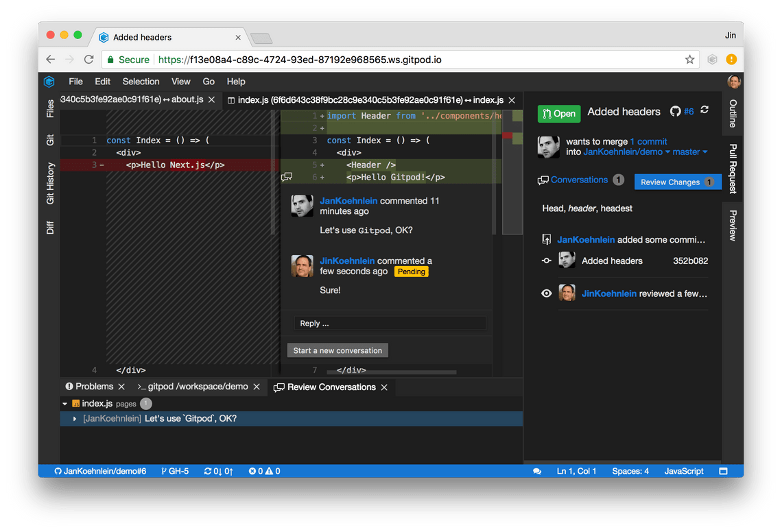Open the 1 commit link
Viewport: 782px width, 532px height.
(648, 142)
